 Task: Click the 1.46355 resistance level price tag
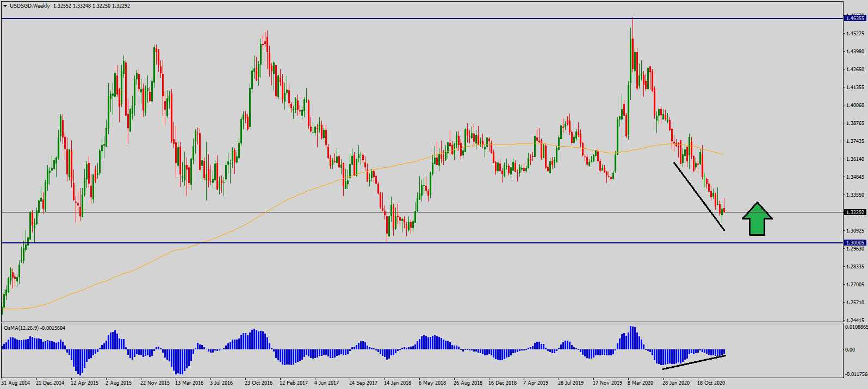click(x=855, y=18)
